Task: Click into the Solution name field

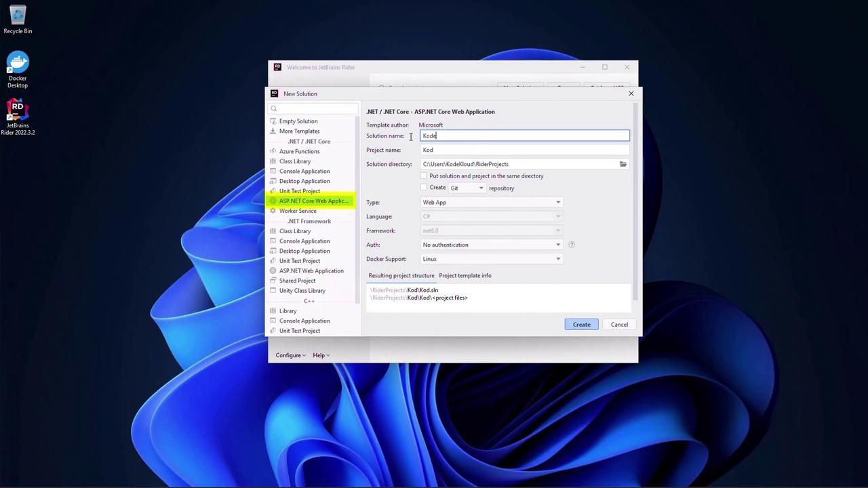Action: coord(525,136)
